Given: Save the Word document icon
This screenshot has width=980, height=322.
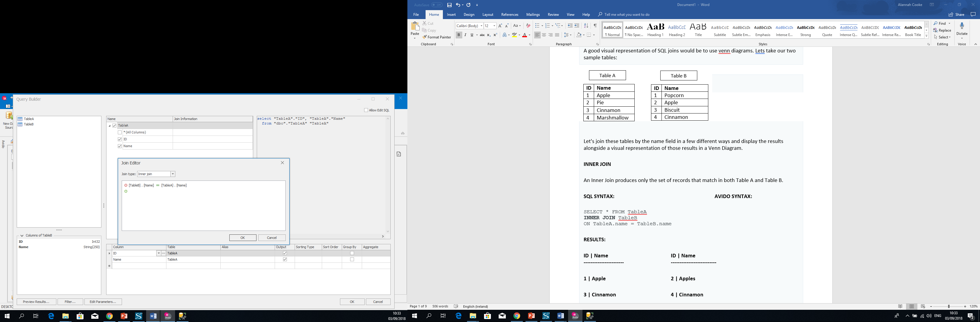Looking at the screenshot, I should click(449, 5).
